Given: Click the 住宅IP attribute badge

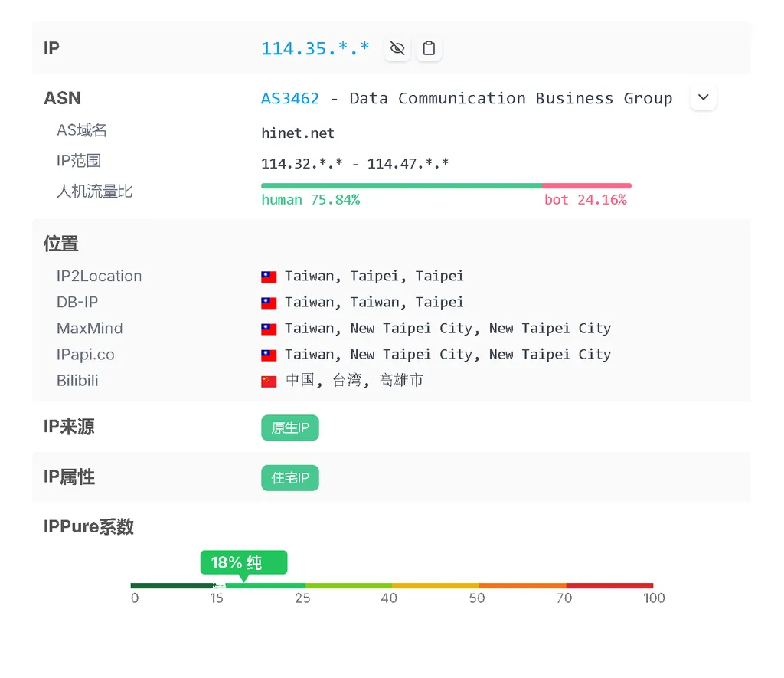Looking at the screenshot, I should click(x=289, y=478).
